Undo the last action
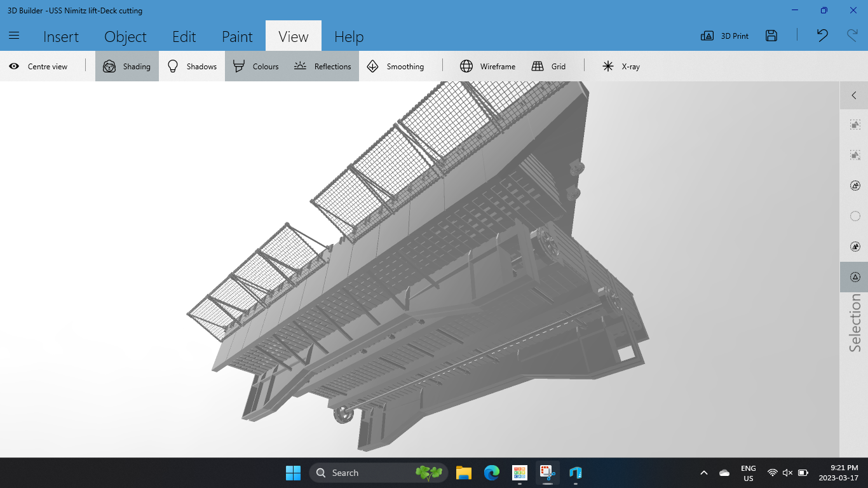The height and width of the screenshot is (488, 868). (822, 36)
